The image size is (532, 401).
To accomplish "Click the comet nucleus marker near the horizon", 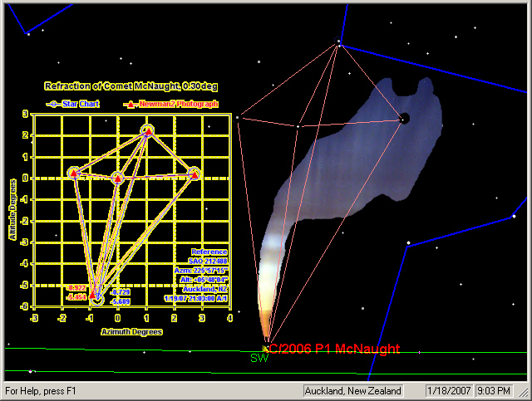I will click(x=265, y=348).
